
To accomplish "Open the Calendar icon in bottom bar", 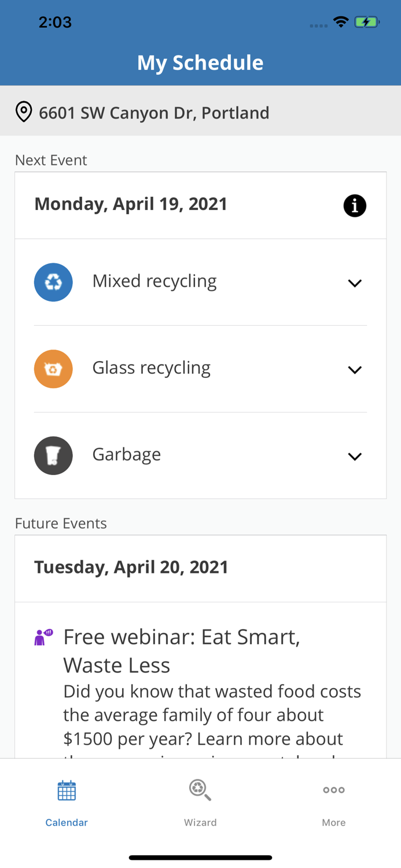I will tap(66, 789).
